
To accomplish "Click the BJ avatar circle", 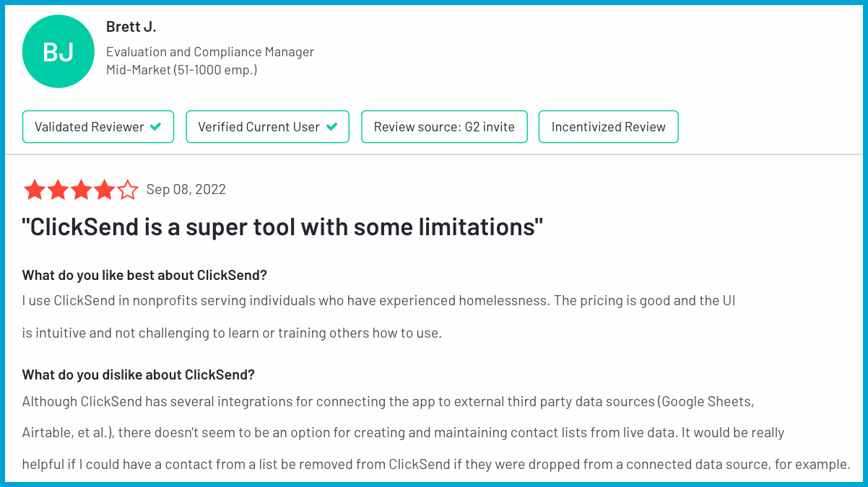I will [x=58, y=52].
